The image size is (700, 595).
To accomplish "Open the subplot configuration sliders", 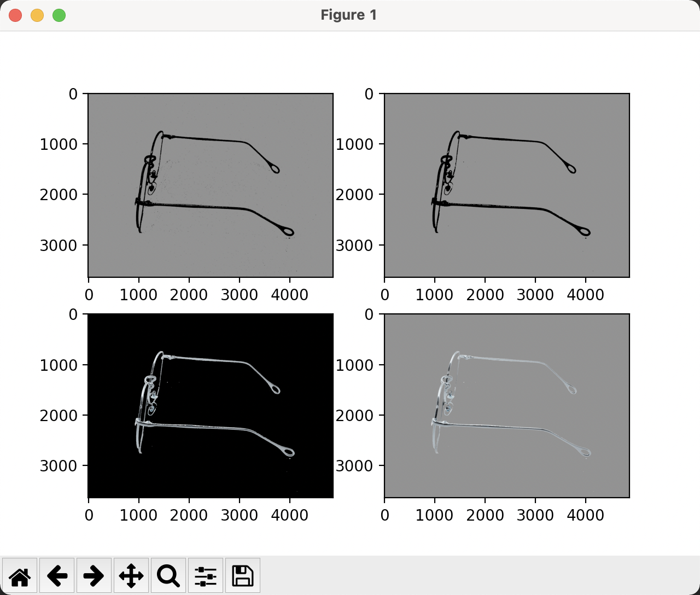I will 205,575.
